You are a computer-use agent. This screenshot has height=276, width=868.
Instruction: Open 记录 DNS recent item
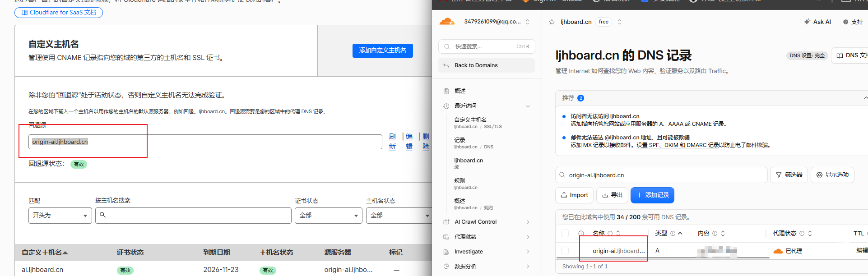[x=473, y=143]
